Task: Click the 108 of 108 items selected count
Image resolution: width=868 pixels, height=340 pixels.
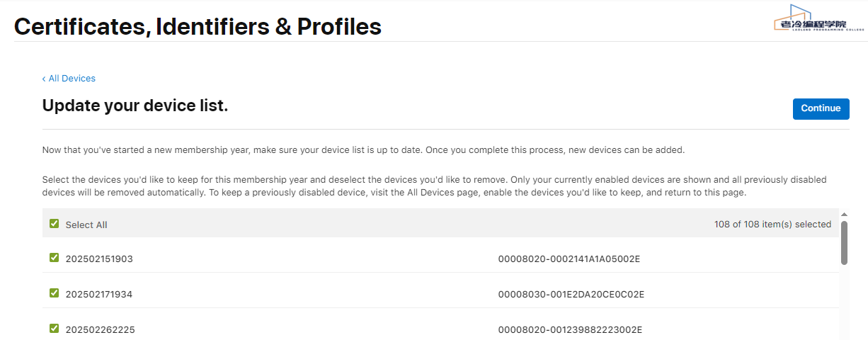Action: coord(772,225)
